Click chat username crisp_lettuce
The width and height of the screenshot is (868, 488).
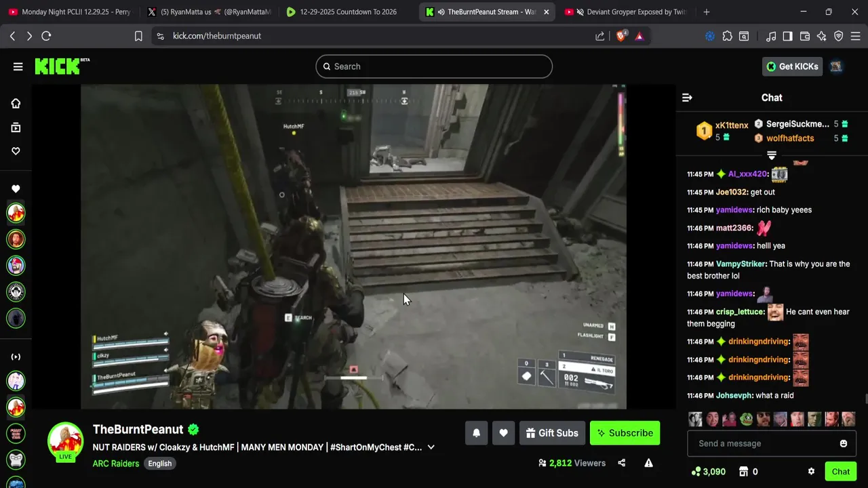740,312
